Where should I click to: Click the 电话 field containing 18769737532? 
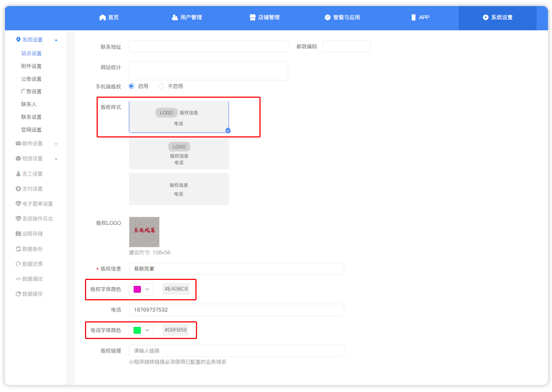(237, 310)
